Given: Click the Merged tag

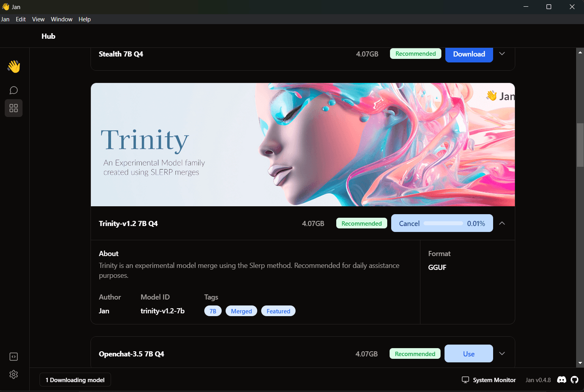Looking at the screenshot, I should click(x=241, y=311).
